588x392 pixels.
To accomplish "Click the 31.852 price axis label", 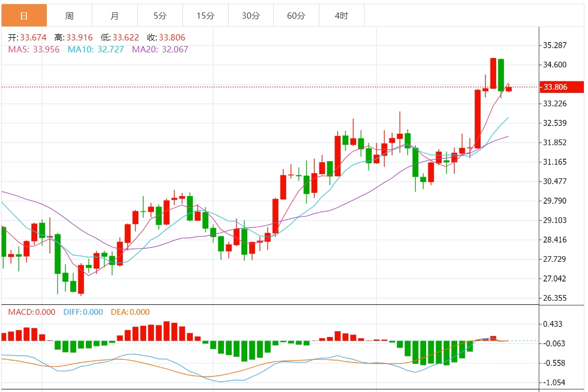I will [555, 143].
